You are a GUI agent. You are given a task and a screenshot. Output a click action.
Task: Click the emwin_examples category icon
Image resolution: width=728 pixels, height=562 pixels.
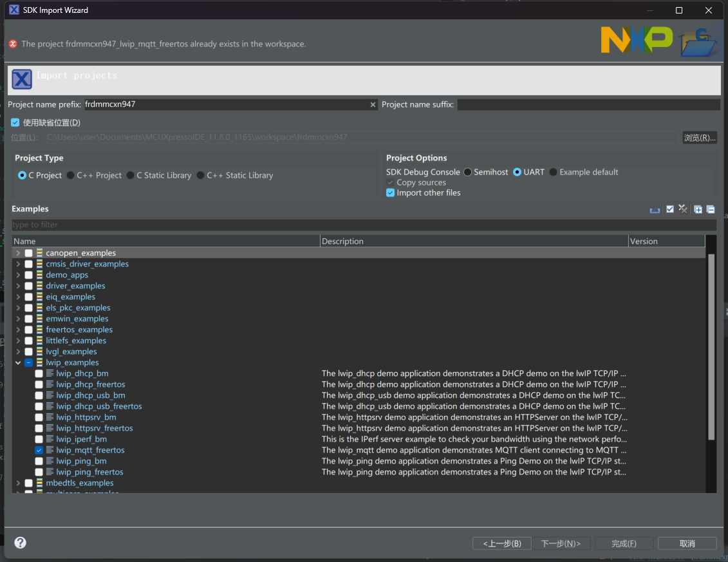point(39,319)
